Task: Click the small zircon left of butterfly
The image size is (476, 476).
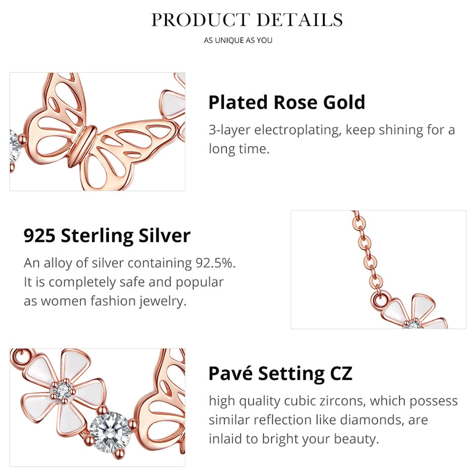Action: (14, 146)
